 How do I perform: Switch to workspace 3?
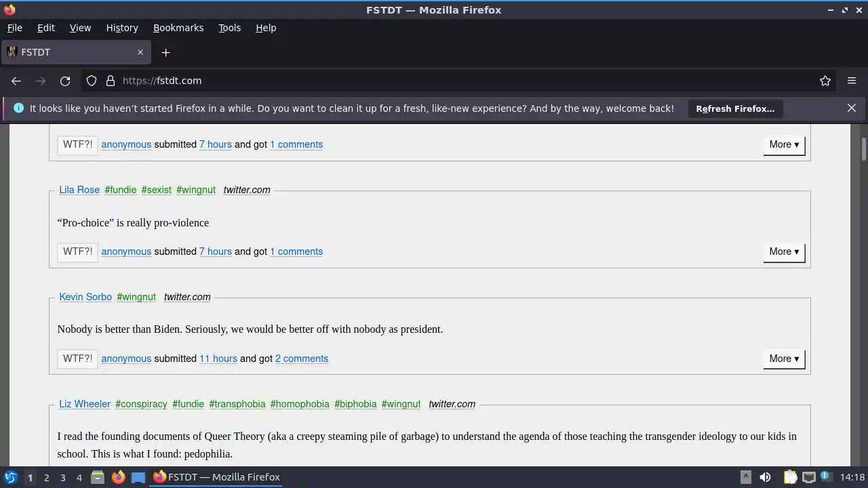tap(62, 477)
